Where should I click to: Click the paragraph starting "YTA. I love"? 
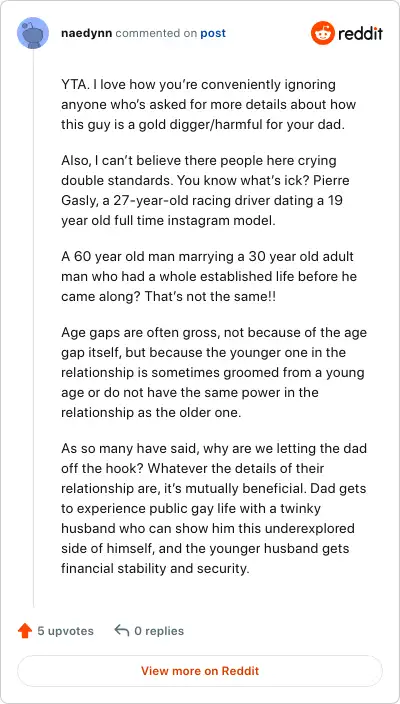click(209, 104)
